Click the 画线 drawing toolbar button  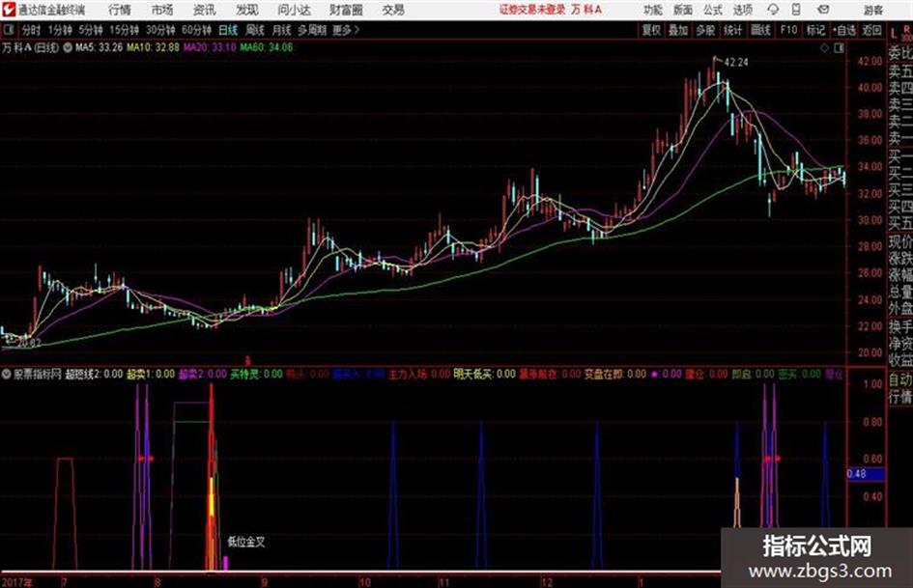[x=760, y=30]
